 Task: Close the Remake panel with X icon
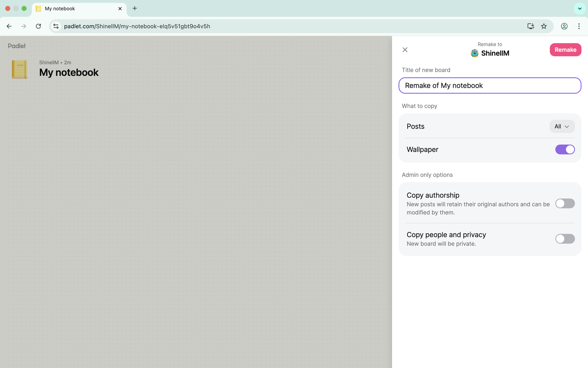point(405,50)
